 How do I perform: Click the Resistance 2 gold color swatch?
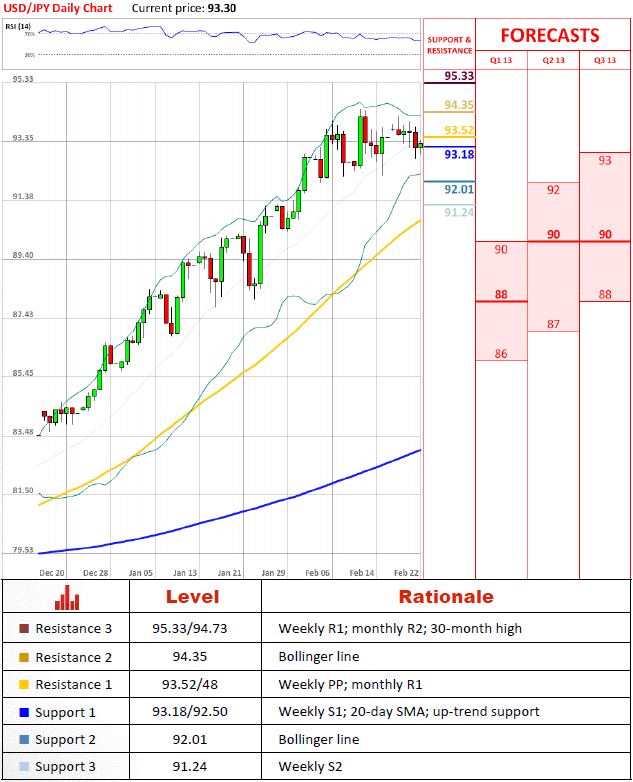(24, 657)
